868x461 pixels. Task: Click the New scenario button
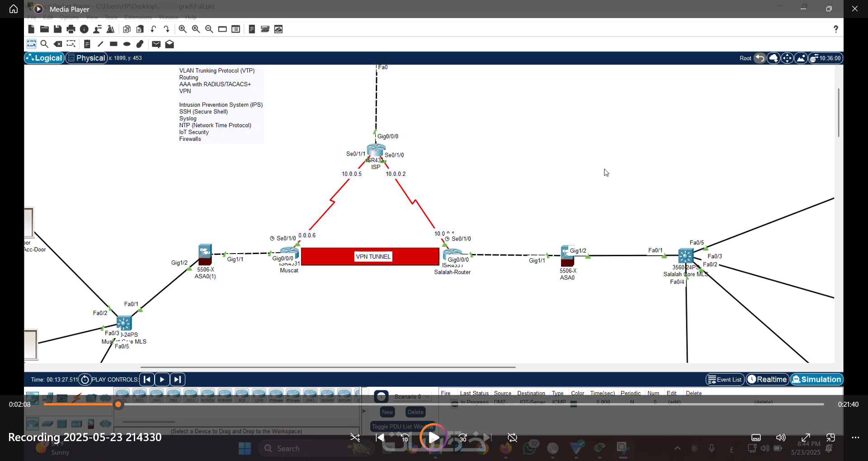tap(387, 412)
